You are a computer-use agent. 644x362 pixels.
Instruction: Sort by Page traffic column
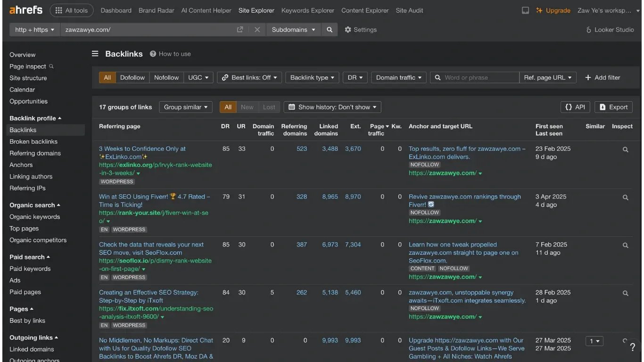tap(379, 130)
